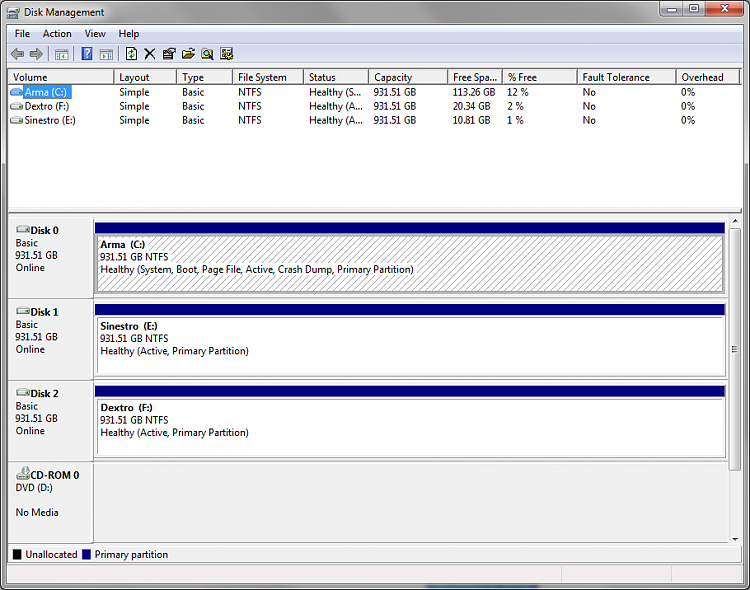The height and width of the screenshot is (590, 750).
Task: Click the drive icon beside Sinestro (E:) in list
Action: 16,120
